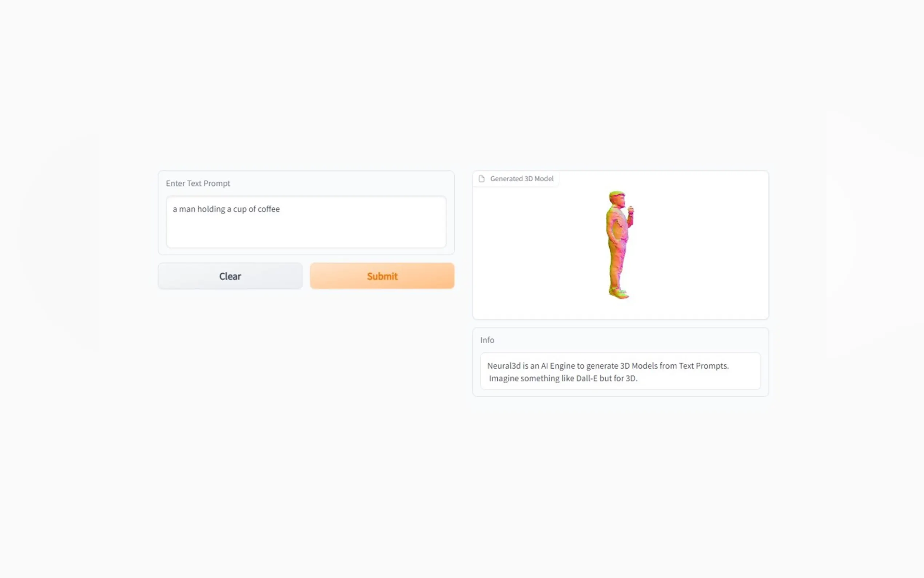Image resolution: width=924 pixels, height=578 pixels.
Task: Submit the text prompt
Action: [382, 276]
